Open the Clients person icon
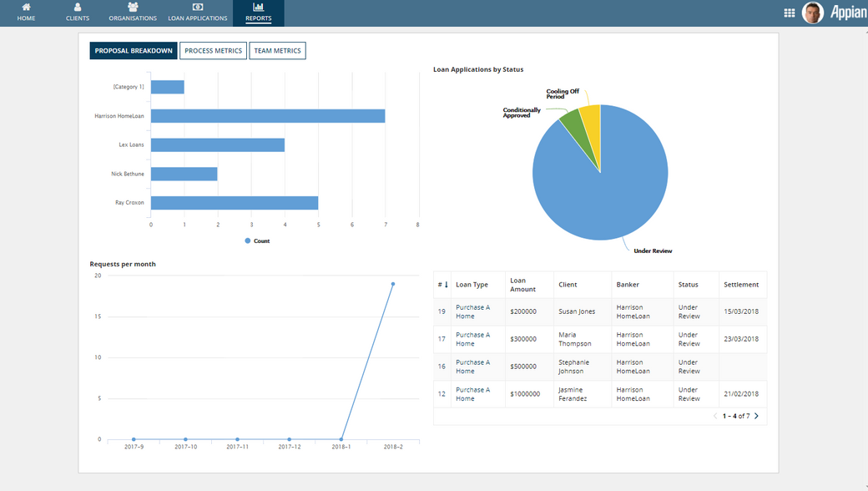 point(78,8)
